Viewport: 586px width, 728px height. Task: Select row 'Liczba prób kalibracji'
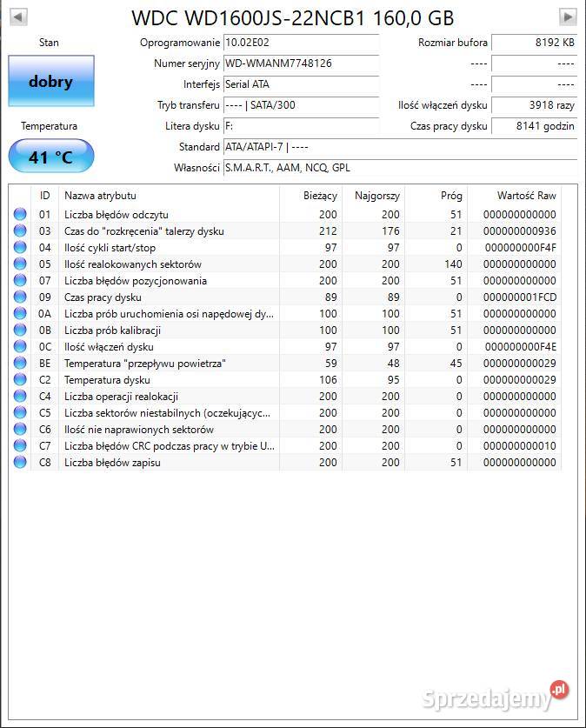(x=285, y=330)
